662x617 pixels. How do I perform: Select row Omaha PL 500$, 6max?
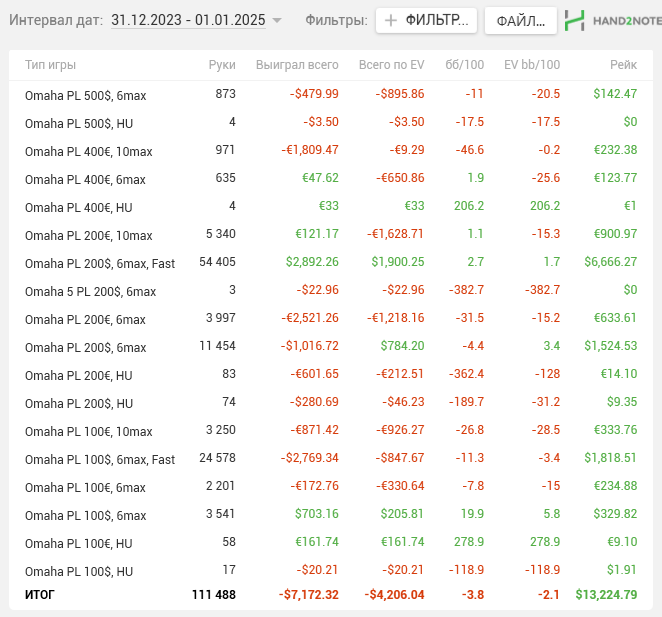331,95
